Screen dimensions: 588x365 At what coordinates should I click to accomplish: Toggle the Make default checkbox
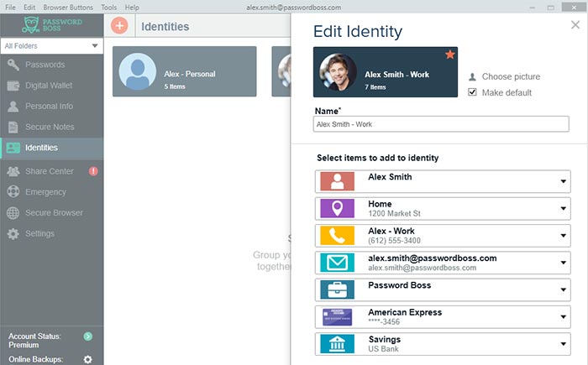472,92
